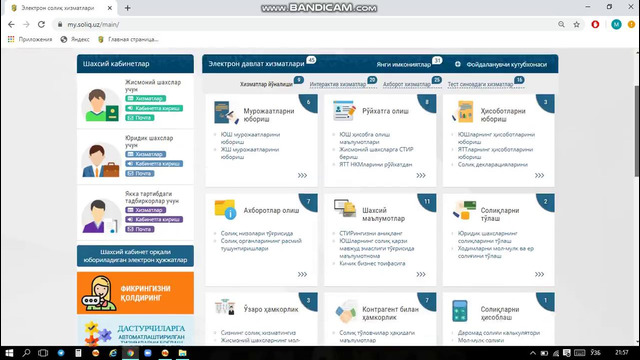
Task: Open a new browser tab
Action: click(x=127, y=8)
